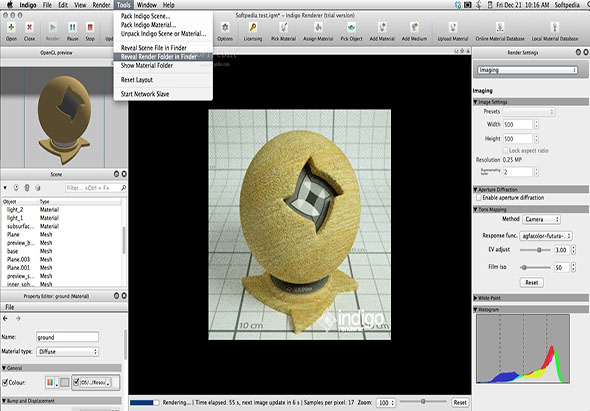Screen dimensions: 590x411
Task: Pause the render using the Pause icon
Action: pyautogui.click(x=72, y=27)
